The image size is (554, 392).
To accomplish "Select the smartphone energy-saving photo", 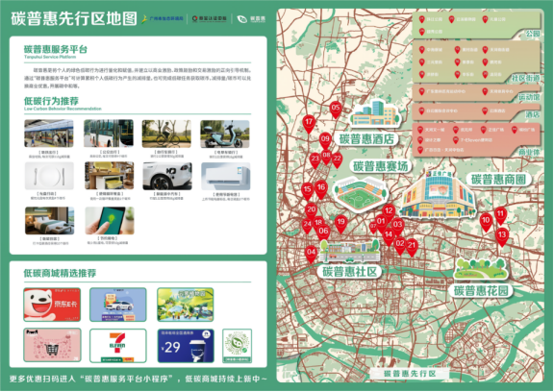I will point(110,221).
